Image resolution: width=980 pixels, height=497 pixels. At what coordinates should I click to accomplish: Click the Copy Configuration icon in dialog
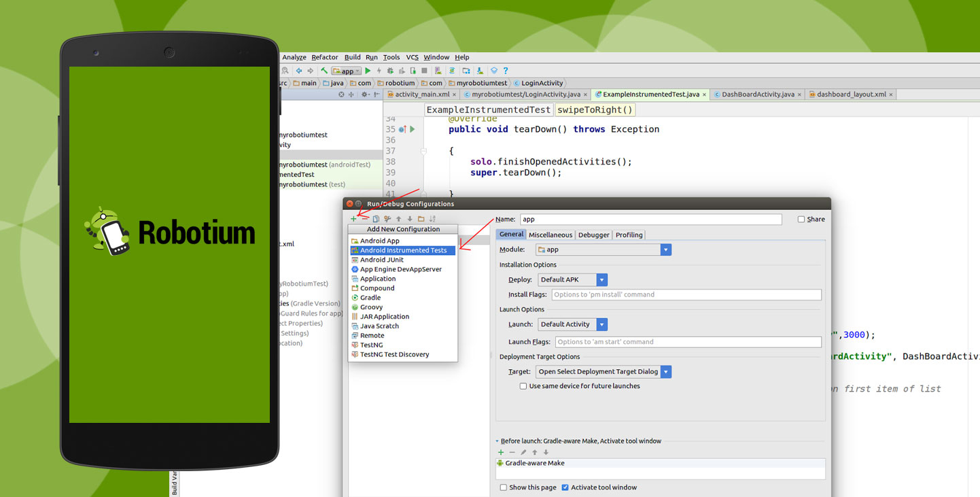tap(376, 219)
